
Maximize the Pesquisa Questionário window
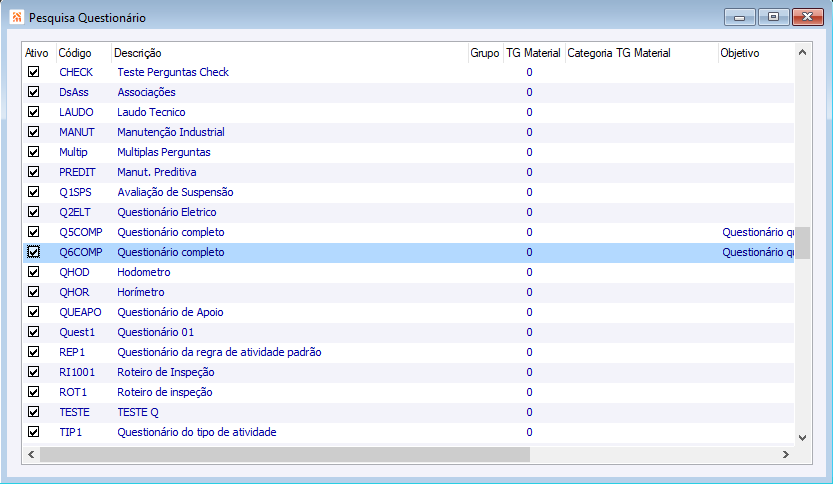pyautogui.click(x=774, y=17)
